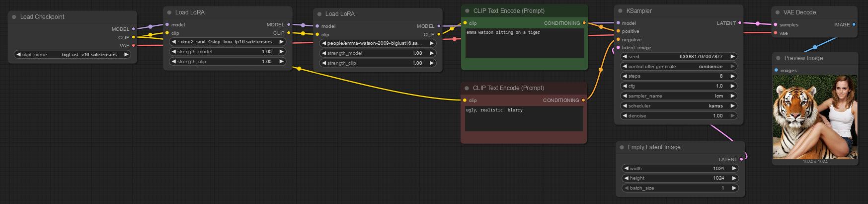Click the negative prompt text box reading ugly, realistic, blurry
Viewport: 868px width, 204px height.
coord(524,118)
